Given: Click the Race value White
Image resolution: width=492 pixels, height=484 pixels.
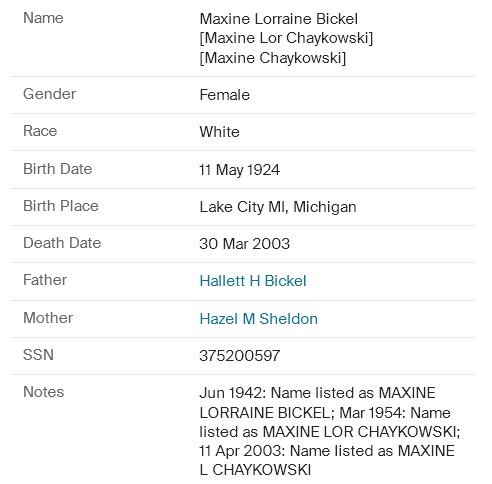Looking at the screenshot, I should [x=219, y=132].
